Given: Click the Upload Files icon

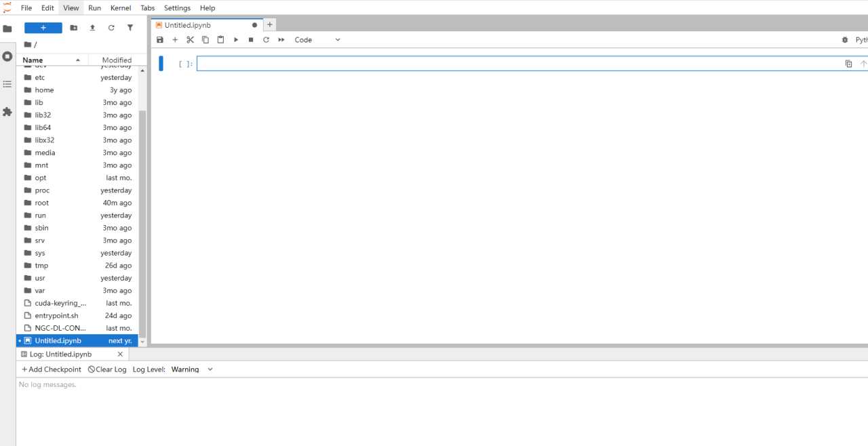Looking at the screenshot, I should tap(92, 28).
